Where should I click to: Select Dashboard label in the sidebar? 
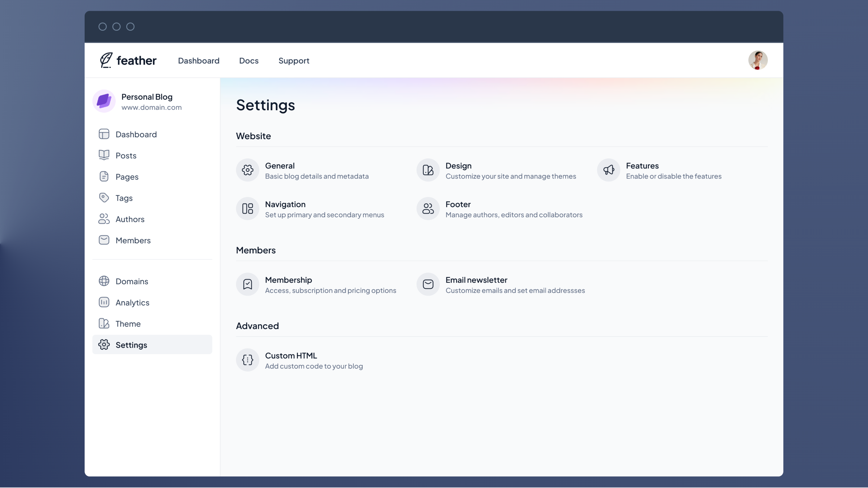(136, 134)
